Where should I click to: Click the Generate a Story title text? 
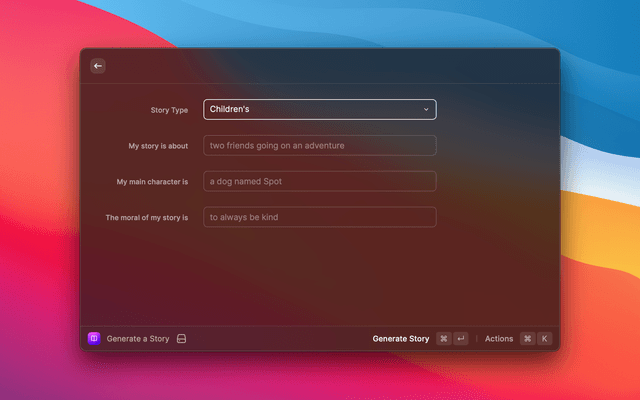[138, 339]
